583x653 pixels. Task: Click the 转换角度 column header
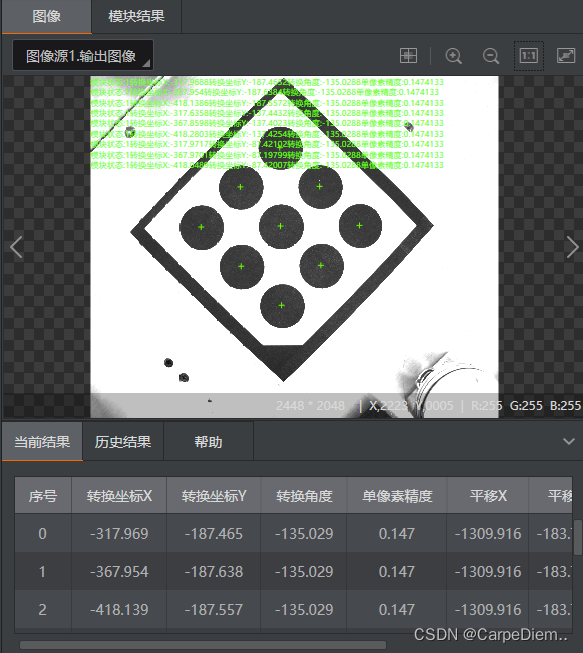(x=304, y=496)
